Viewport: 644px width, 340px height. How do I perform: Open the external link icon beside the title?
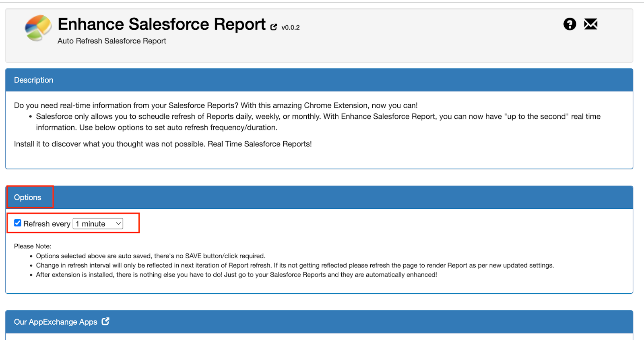(x=274, y=27)
